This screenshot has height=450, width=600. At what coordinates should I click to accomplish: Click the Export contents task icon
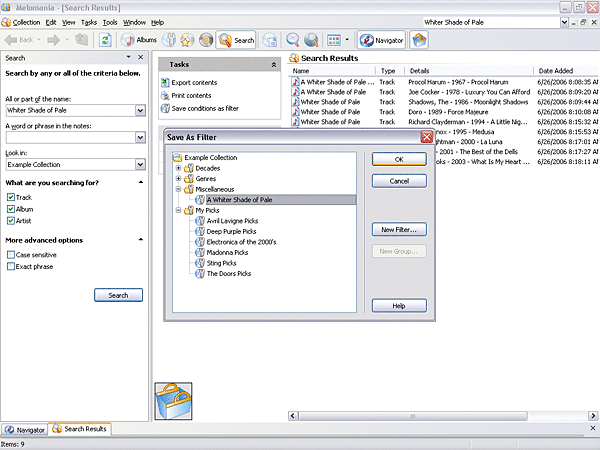tap(165, 82)
